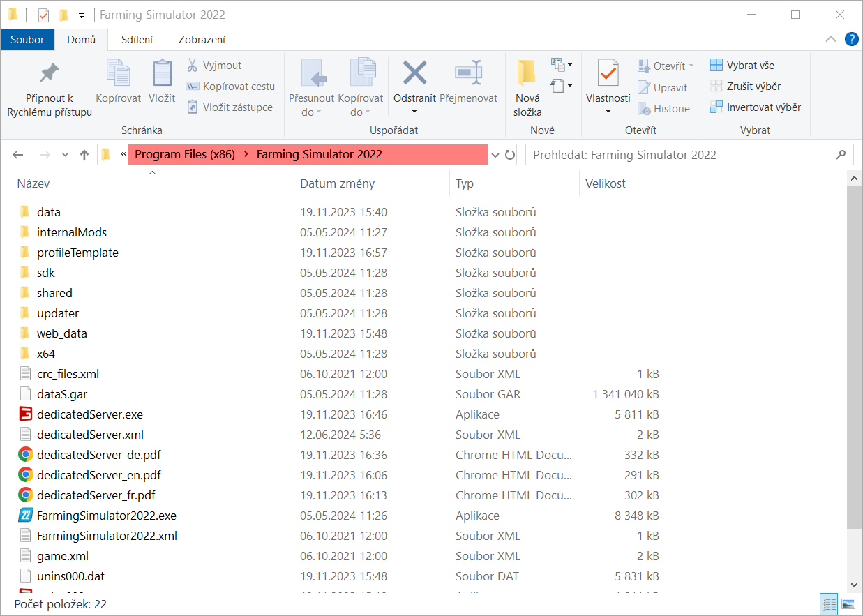863x616 pixels.
Task: Refresh the folder view
Action: 510,155
